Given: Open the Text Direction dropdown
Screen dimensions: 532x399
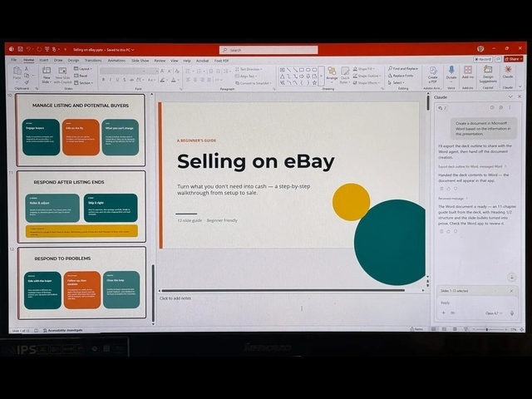Looking at the screenshot, I should (249, 69).
